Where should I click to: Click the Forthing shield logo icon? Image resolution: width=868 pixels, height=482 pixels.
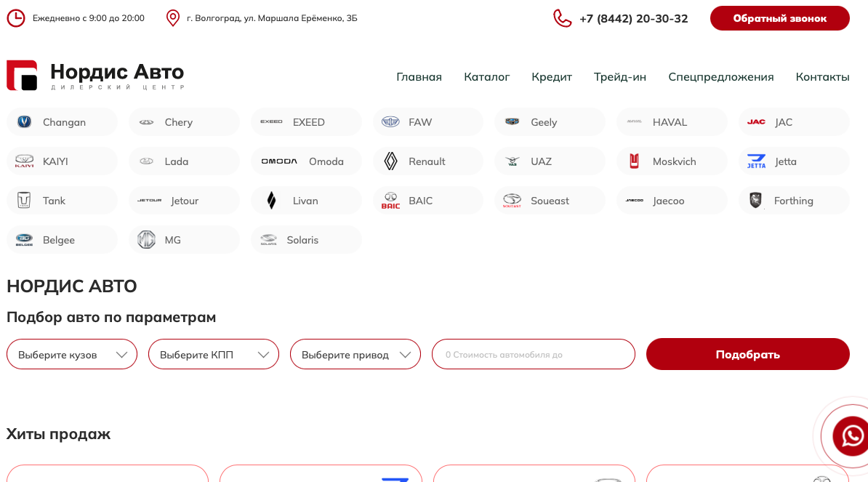point(755,201)
